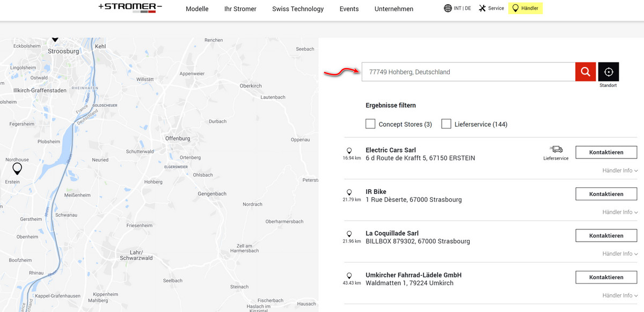Click the yellow Händler button
Image resolution: width=644 pixels, height=312 pixels.
click(525, 8)
